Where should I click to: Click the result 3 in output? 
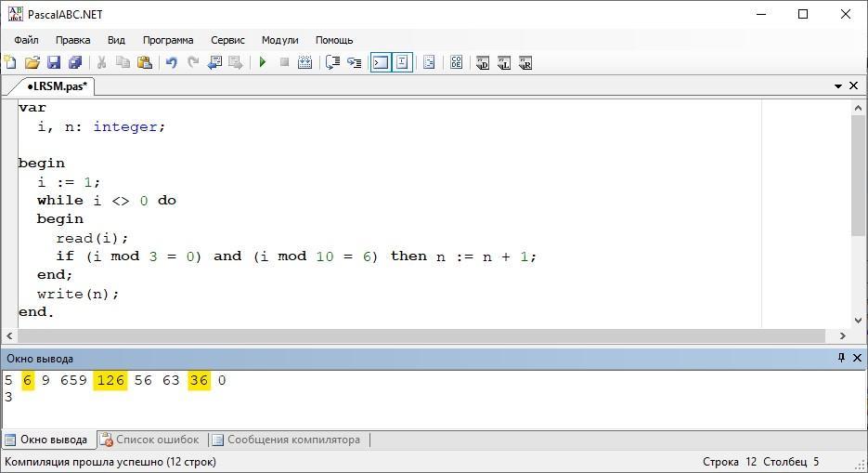(8, 397)
